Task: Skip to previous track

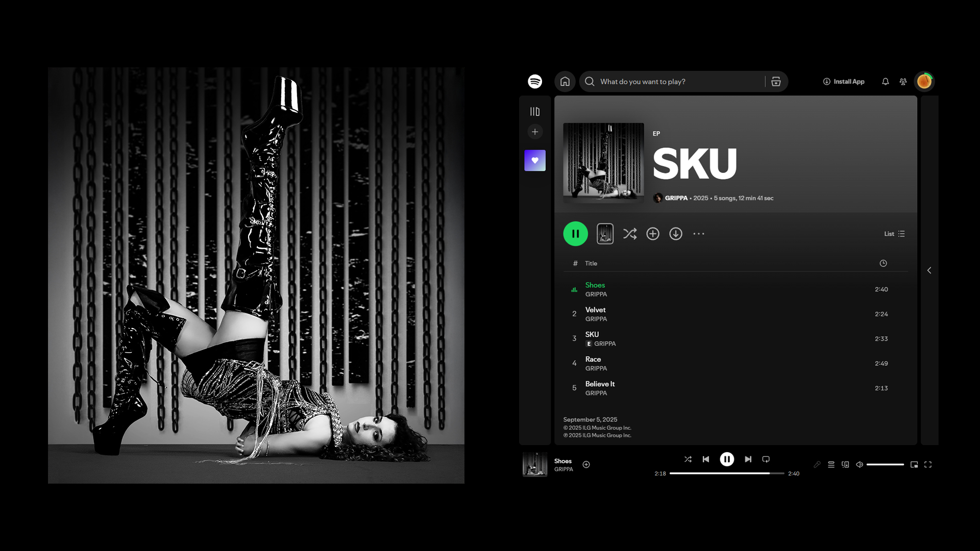Action: tap(706, 459)
